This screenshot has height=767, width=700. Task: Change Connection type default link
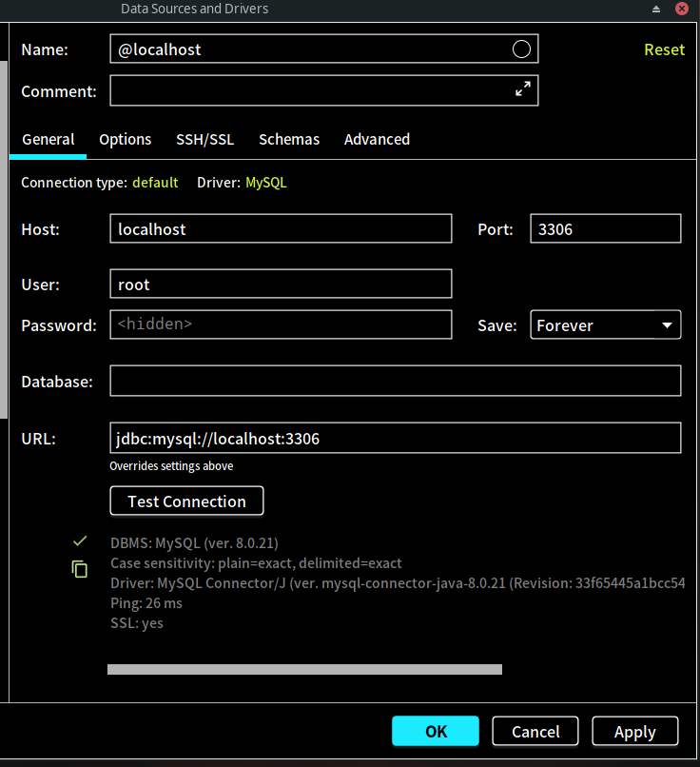(155, 183)
